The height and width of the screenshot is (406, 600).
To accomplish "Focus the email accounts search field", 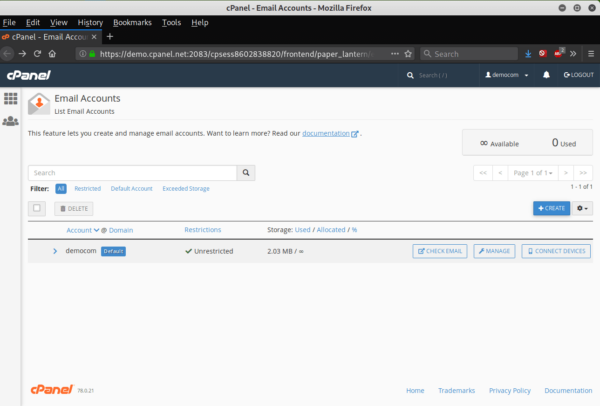I will (132, 173).
